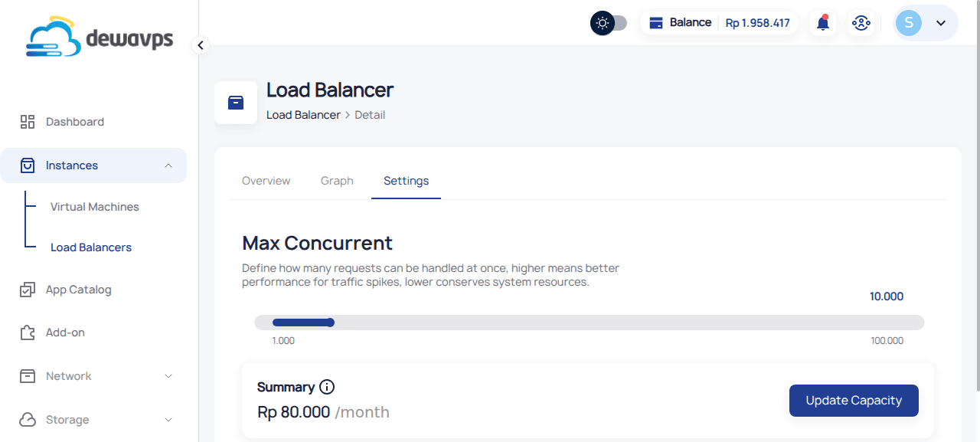
Task: Click the Dashboard grid icon
Action: [x=28, y=122]
